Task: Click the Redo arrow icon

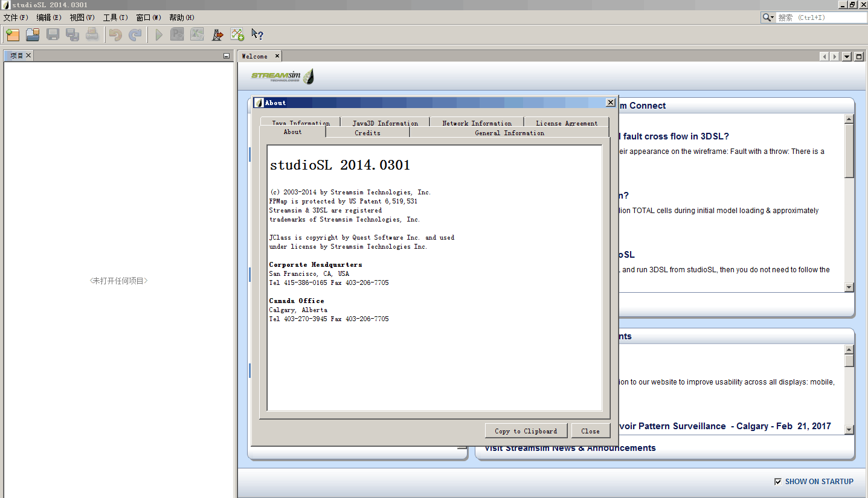Action: pos(135,35)
